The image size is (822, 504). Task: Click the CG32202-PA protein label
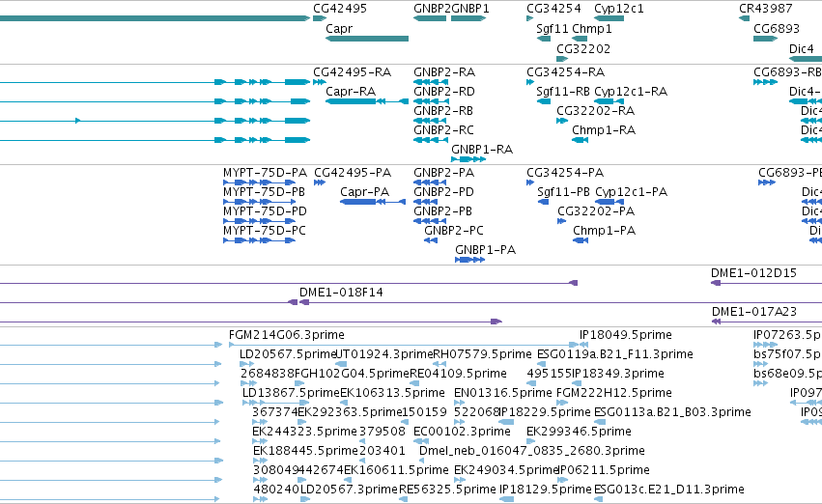click(x=596, y=211)
